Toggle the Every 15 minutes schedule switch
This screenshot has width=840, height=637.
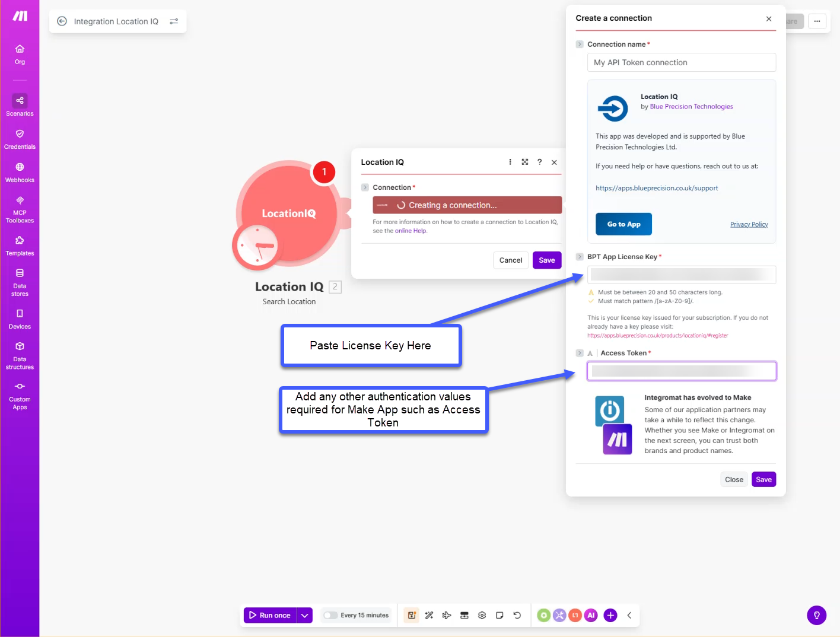[330, 615]
